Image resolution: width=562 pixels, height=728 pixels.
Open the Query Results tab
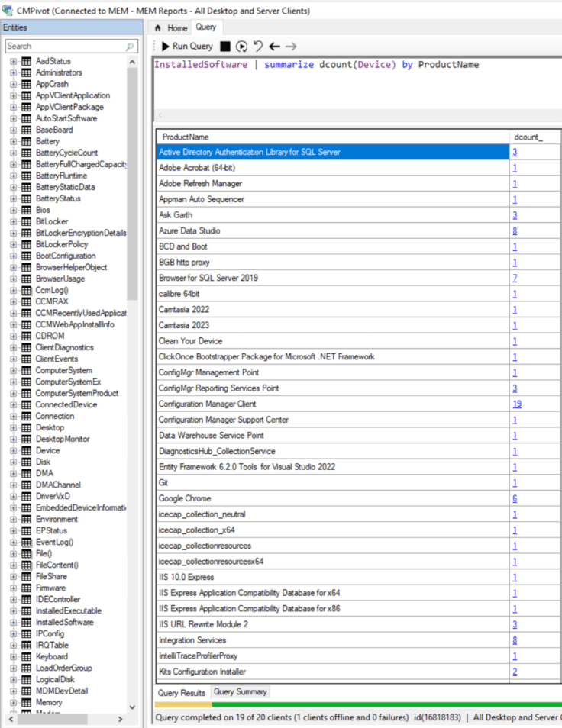[181, 693]
